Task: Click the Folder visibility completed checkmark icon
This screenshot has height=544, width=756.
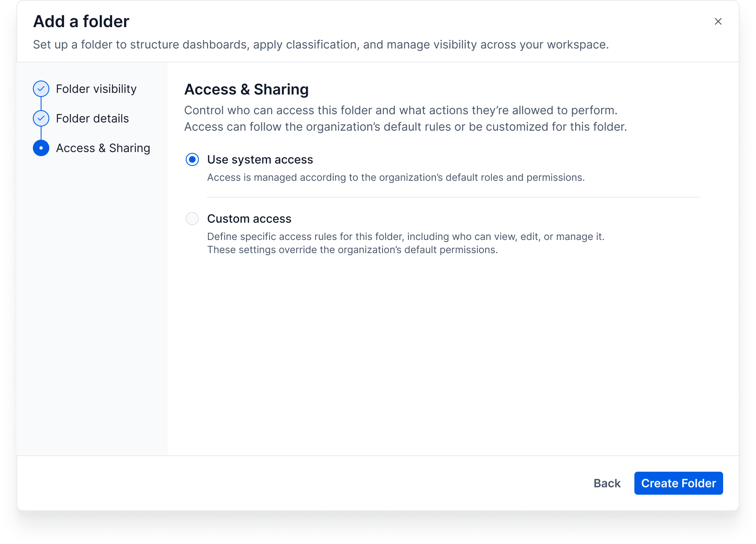Action: [41, 89]
